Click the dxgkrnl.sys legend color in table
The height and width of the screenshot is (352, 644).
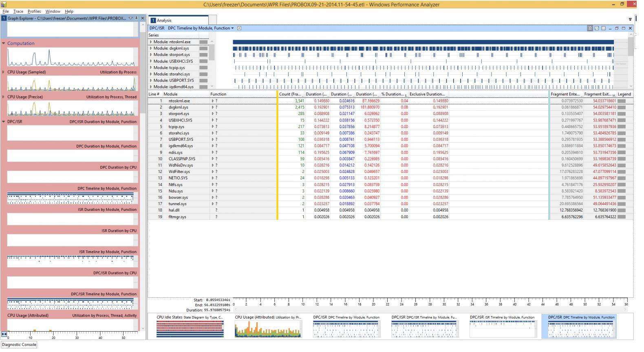622,107
